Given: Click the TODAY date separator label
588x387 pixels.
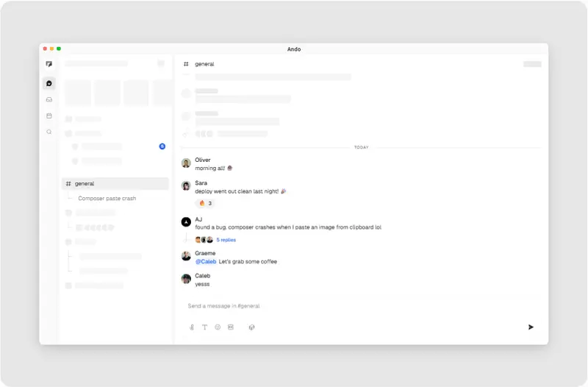Looking at the screenshot, I should [x=362, y=148].
